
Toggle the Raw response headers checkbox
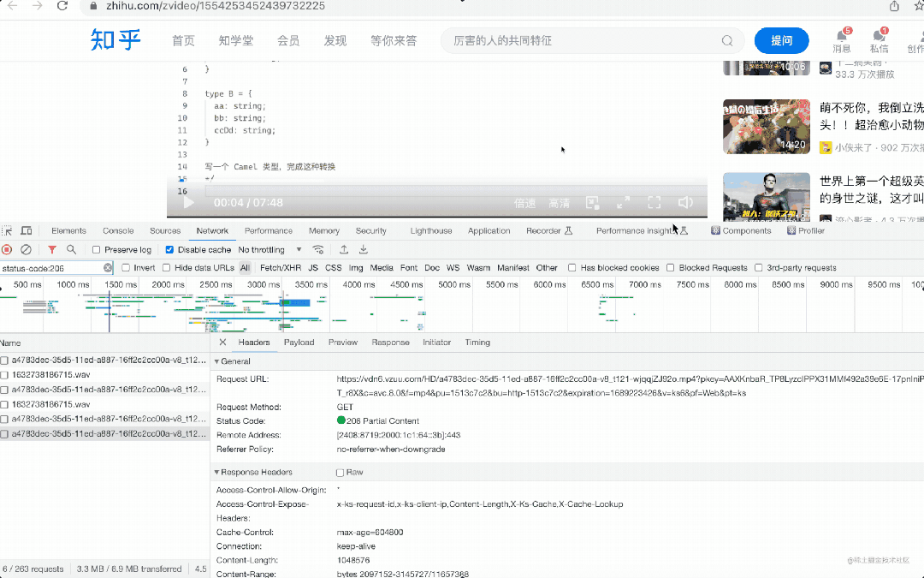point(340,473)
